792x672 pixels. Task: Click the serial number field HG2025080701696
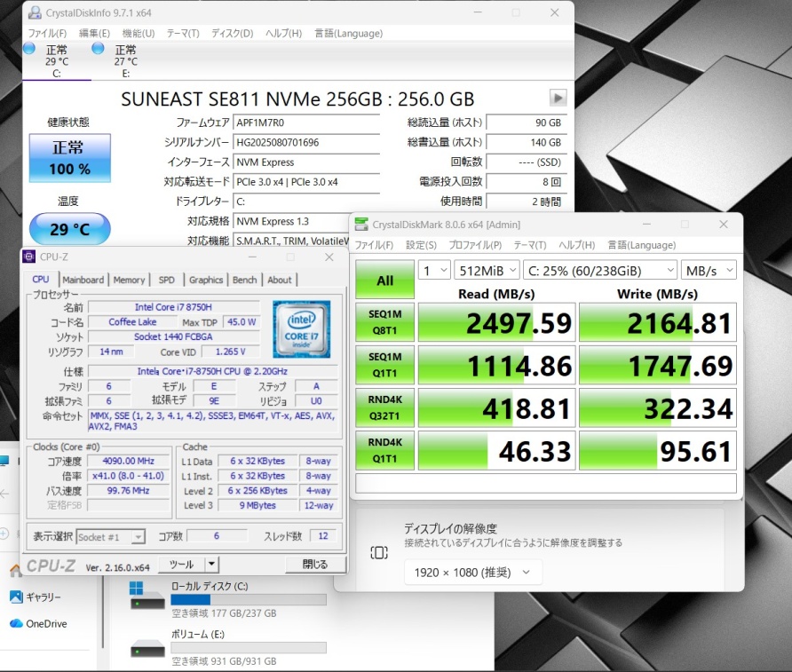(x=306, y=142)
